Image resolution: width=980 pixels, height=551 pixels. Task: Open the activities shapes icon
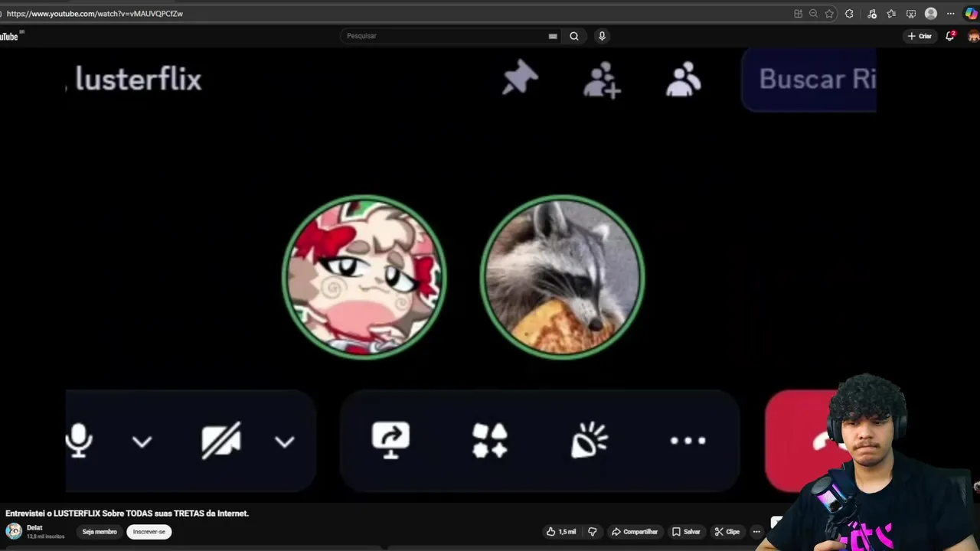tap(490, 441)
